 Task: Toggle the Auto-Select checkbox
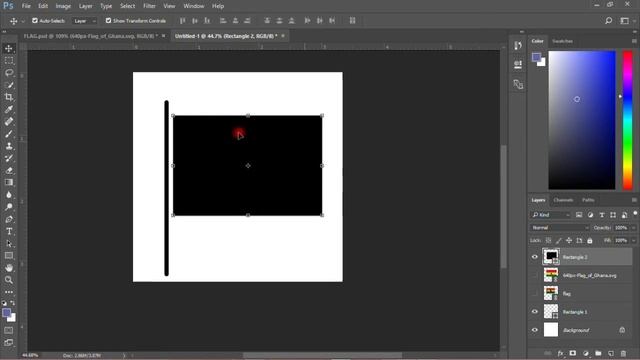(35, 20)
